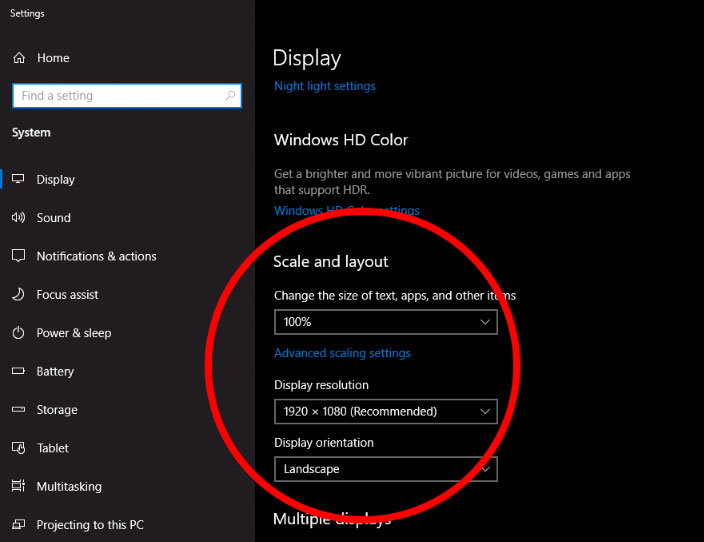Select the Display category label

(x=56, y=180)
